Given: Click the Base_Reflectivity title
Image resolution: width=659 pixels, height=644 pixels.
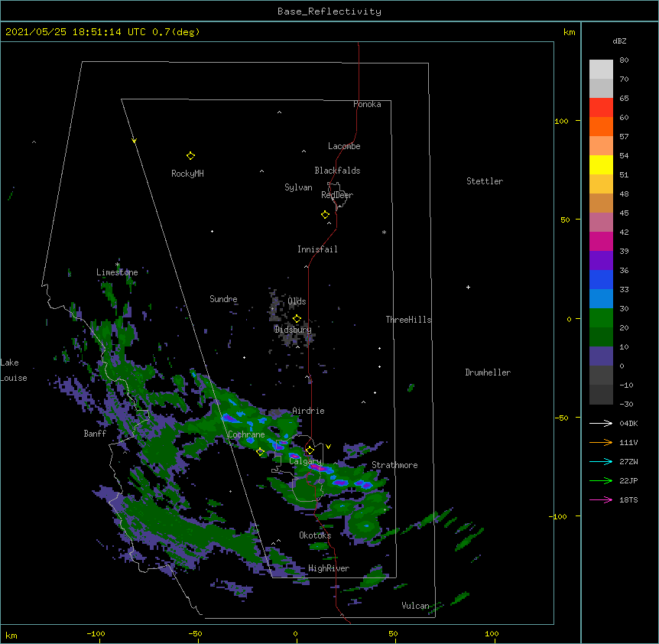Looking at the screenshot, I should [x=329, y=11].
